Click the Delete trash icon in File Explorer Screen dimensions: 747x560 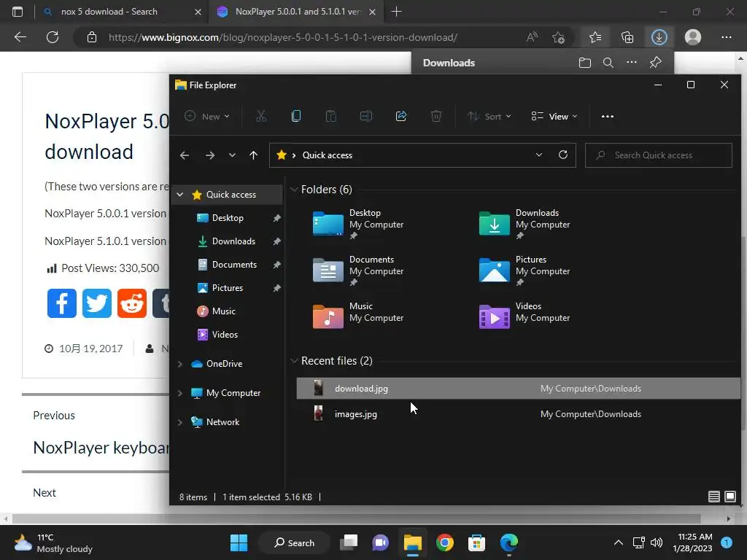tap(436, 116)
